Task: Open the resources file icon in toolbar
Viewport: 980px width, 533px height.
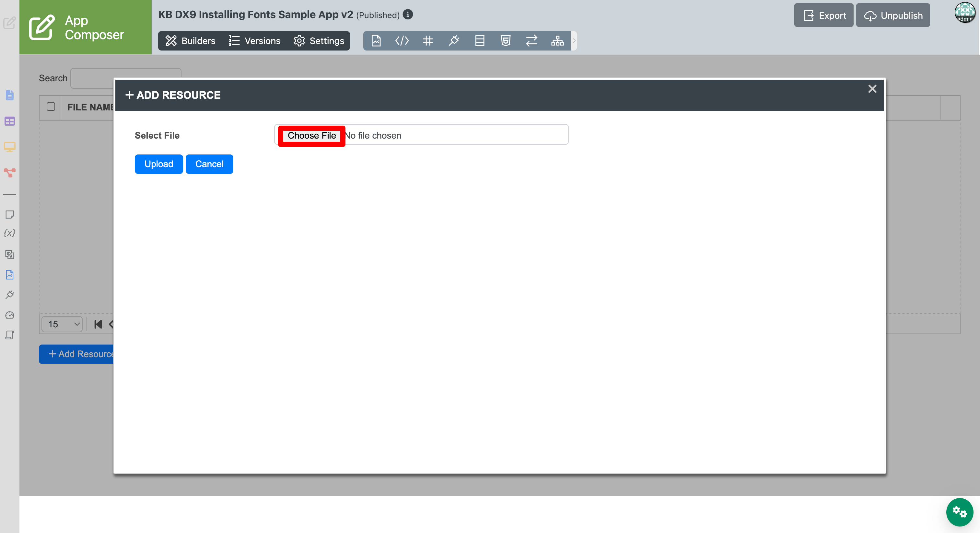Action: tap(376, 41)
